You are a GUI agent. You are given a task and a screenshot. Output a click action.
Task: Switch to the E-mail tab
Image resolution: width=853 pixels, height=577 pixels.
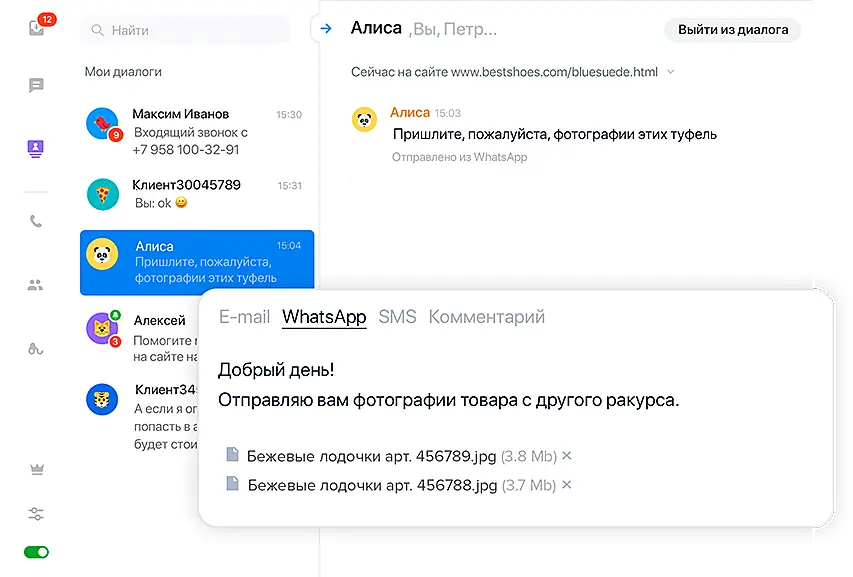pyautogui.click(x=244, y=317)
